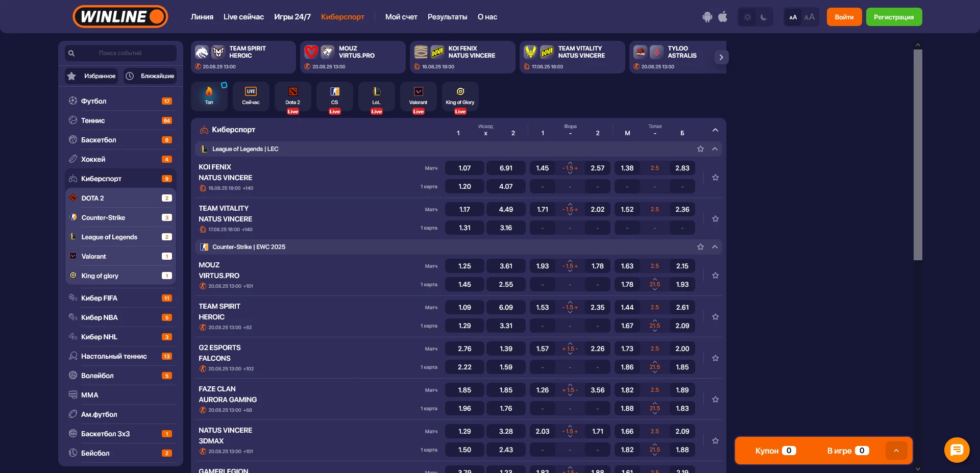This screenshot has height=473, width=980.
Task: Expand the coupon panel with the arrow
Action: 896,451
